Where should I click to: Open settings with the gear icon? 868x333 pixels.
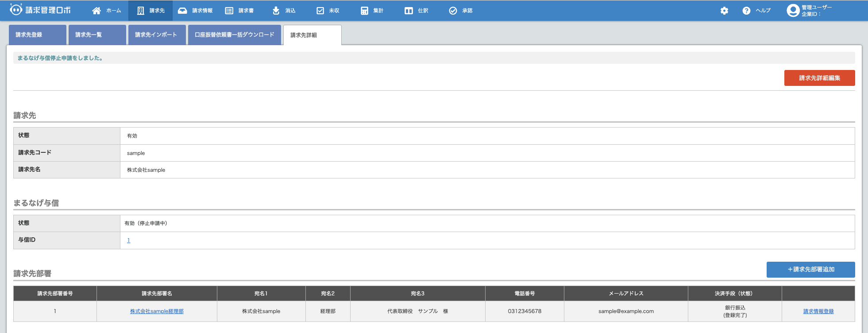tap(724, 11)
